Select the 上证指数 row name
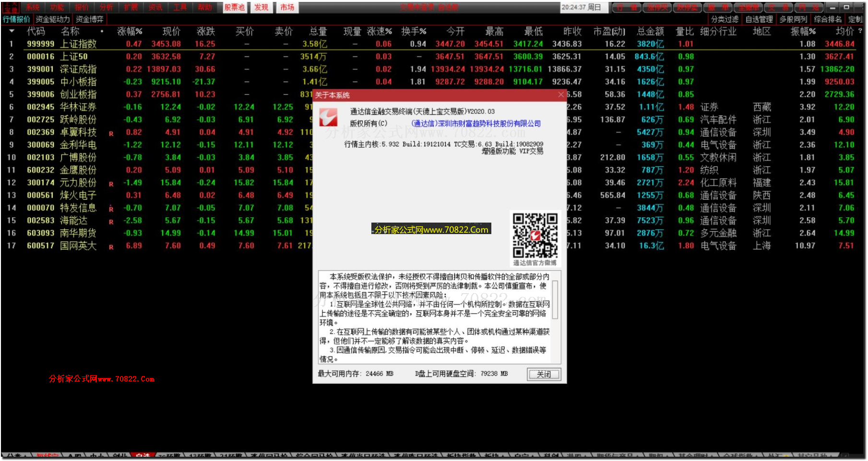The image size is (868, 461). [x=78, y=44]
